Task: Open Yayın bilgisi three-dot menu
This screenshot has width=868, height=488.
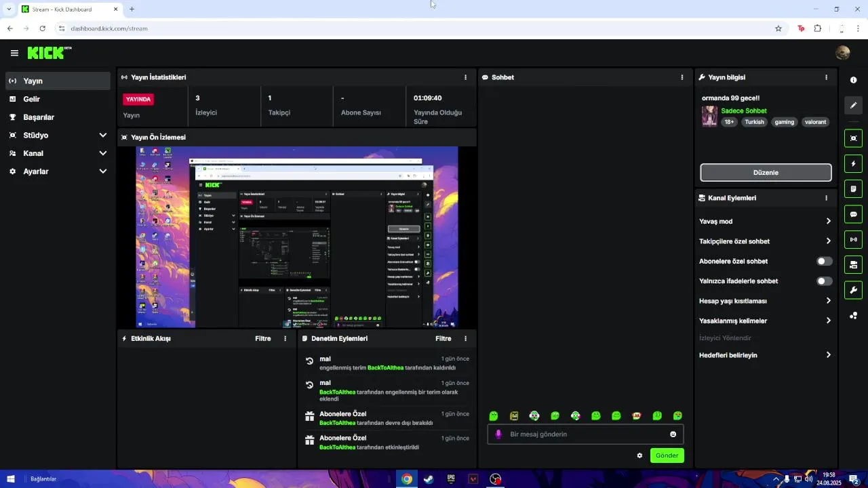Action: point(826,77)
